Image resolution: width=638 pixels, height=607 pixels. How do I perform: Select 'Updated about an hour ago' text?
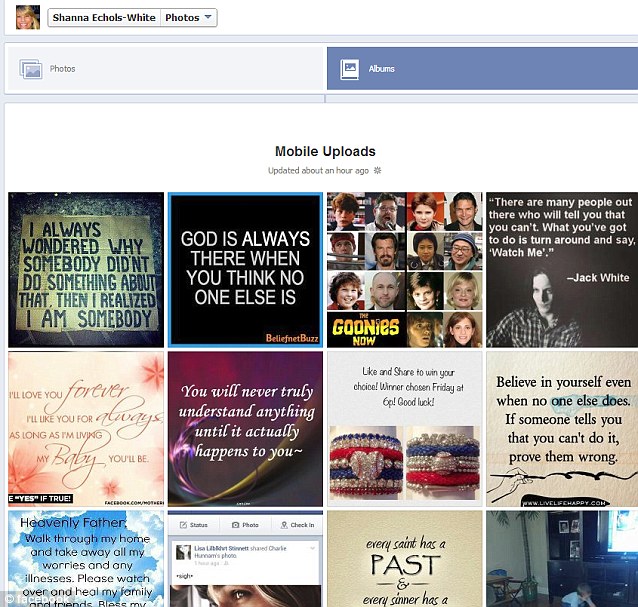coord(318,170)
